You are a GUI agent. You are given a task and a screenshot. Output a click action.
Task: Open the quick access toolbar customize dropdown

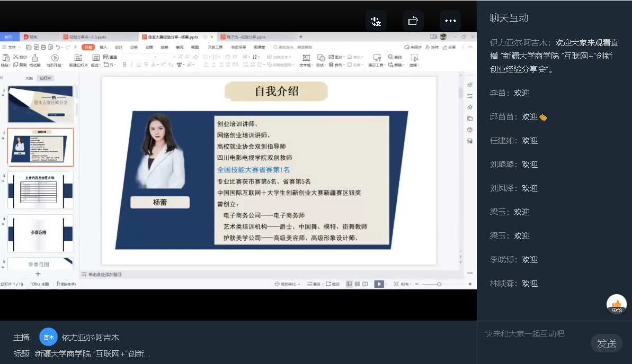pyautogui.click(x=75, y=47)
